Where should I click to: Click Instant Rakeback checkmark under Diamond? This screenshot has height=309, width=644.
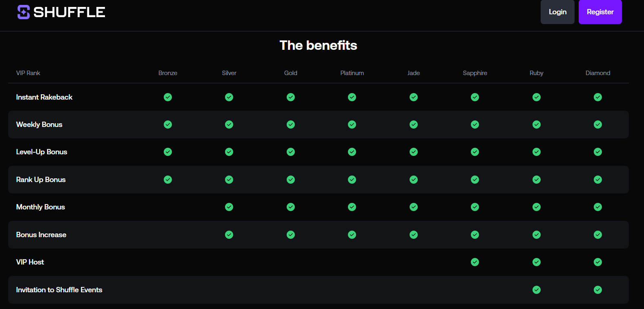[x=598, y=97]
